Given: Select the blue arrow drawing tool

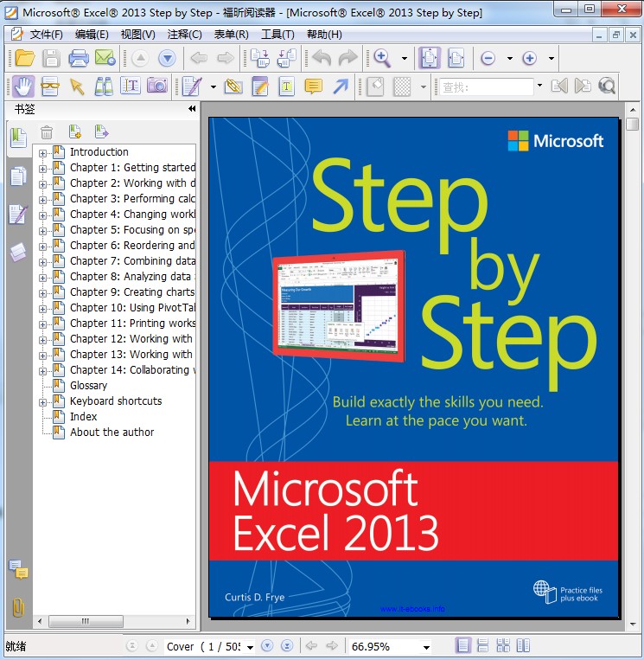Looking at the screenshot, I should coord(341,87).
